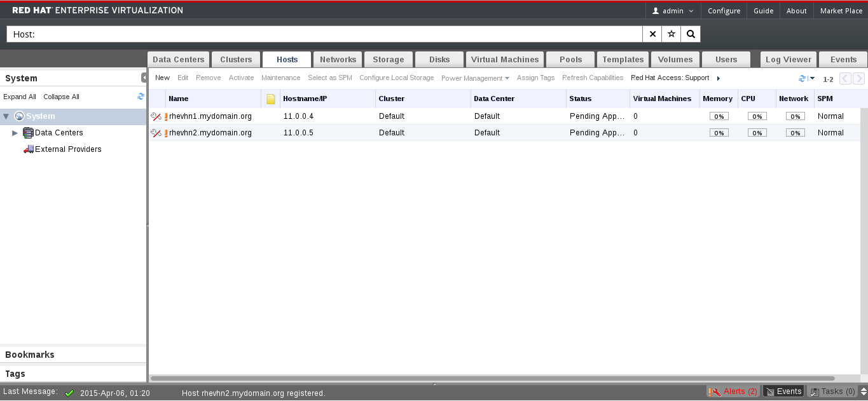Switch to the Virtual Machines tab
868x401 pixels.
click(x=505, y=59)
